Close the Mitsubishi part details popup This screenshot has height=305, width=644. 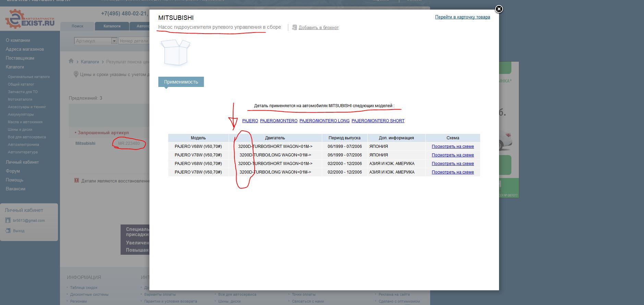tap(499, 9)
